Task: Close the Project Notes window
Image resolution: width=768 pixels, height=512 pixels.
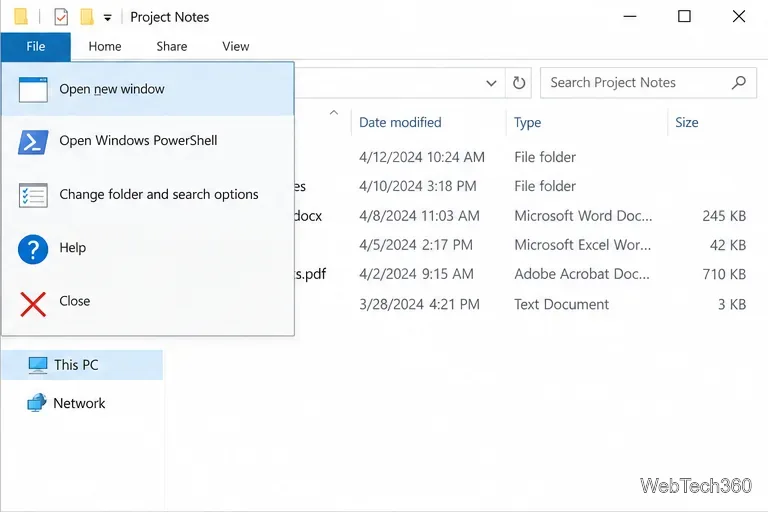Action: pyautogui.click(x=739, y=16)
